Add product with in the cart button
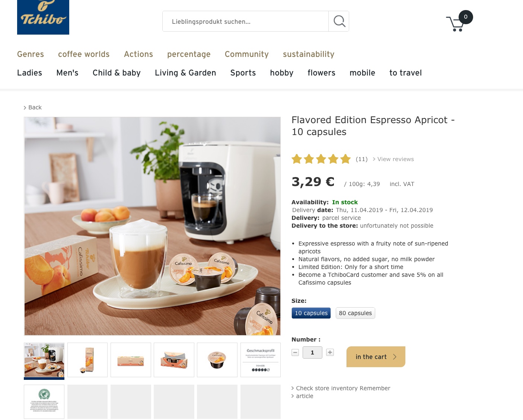 tap(376, 357)
